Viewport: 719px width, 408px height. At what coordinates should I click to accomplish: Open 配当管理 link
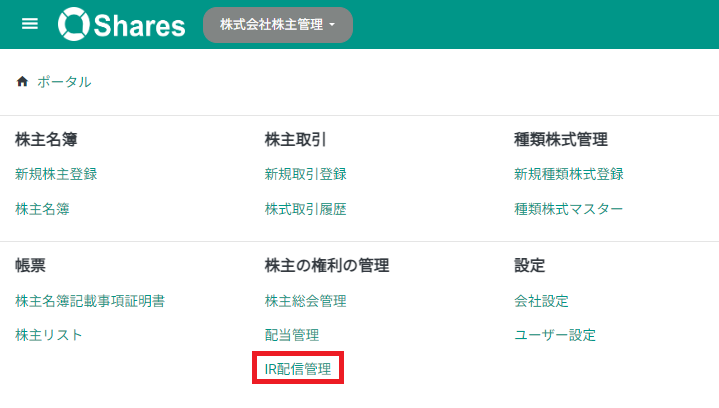(292, 335)
